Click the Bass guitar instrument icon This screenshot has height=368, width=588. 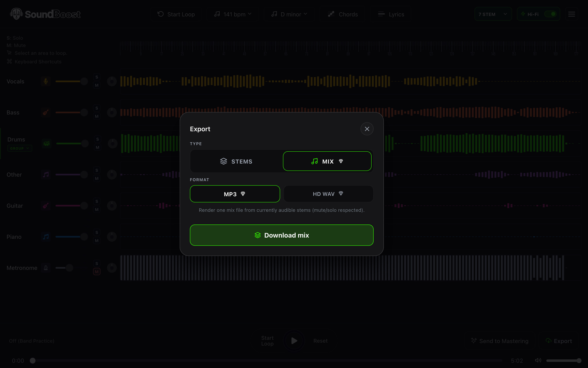(46, 112)
